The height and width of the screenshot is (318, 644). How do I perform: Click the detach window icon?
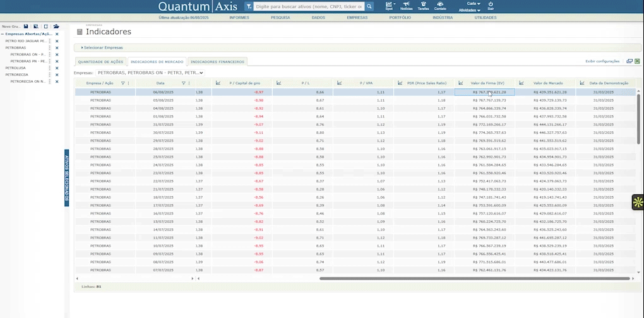pyautogui.click(x=629, y=61)
